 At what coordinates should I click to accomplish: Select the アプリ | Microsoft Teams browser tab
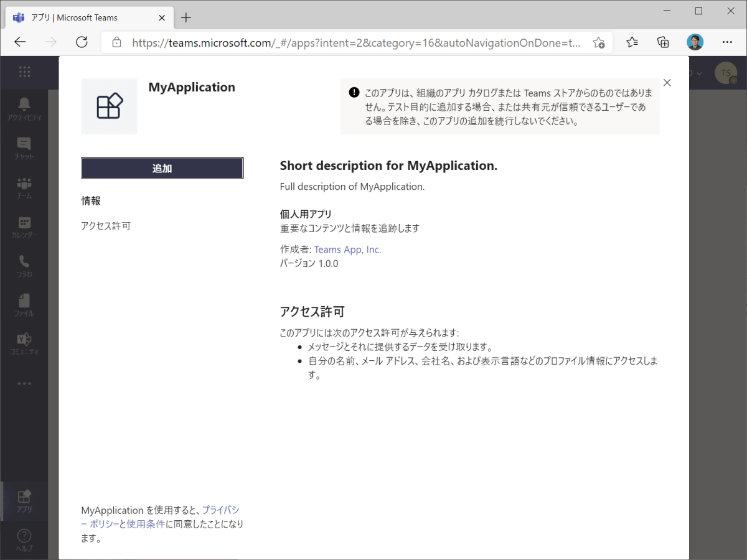point(89,17)
